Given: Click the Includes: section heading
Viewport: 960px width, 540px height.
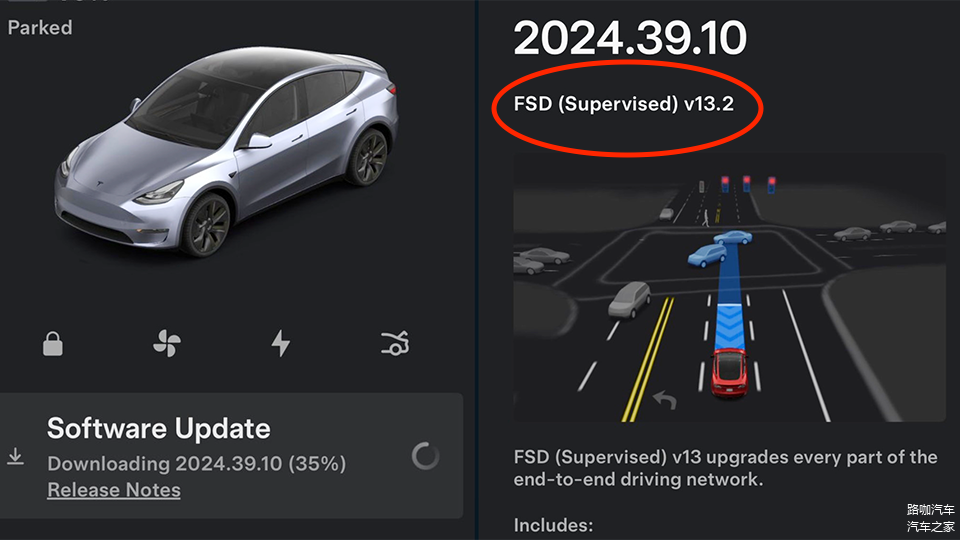Looking at the screenshot, I should pyautogui.click(x=553, y=524).
